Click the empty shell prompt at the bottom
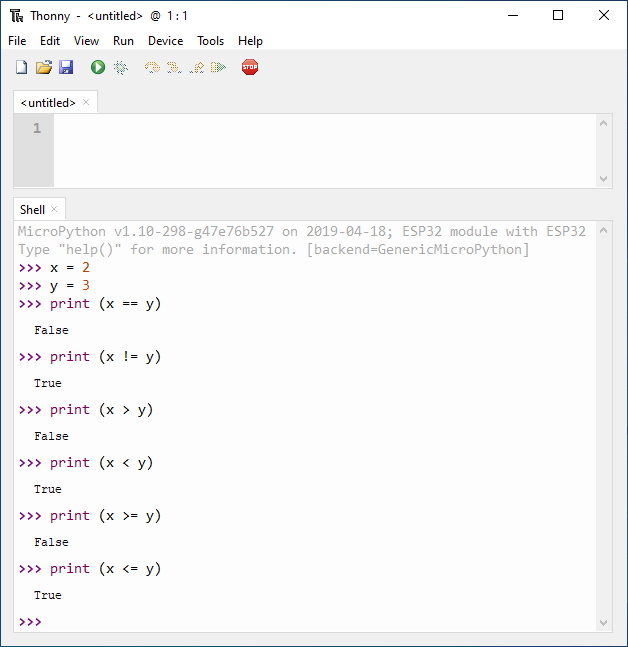The width and height of the screenshot is (628, 647). pyautogui.click(x=31, y=622)
